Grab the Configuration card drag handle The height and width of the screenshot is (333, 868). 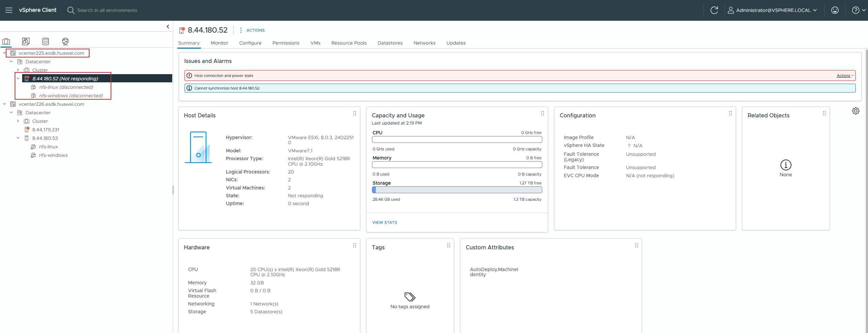(730, 113)
